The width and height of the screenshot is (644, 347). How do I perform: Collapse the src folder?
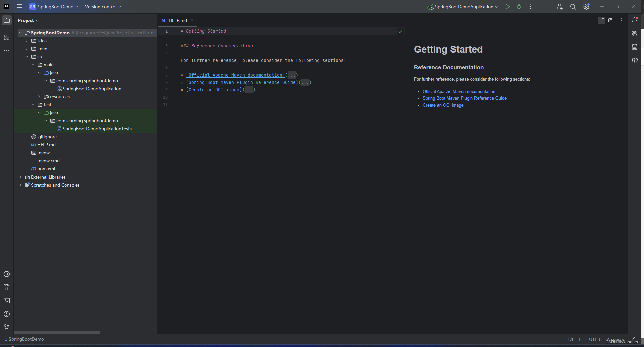[x=27, y=57]
